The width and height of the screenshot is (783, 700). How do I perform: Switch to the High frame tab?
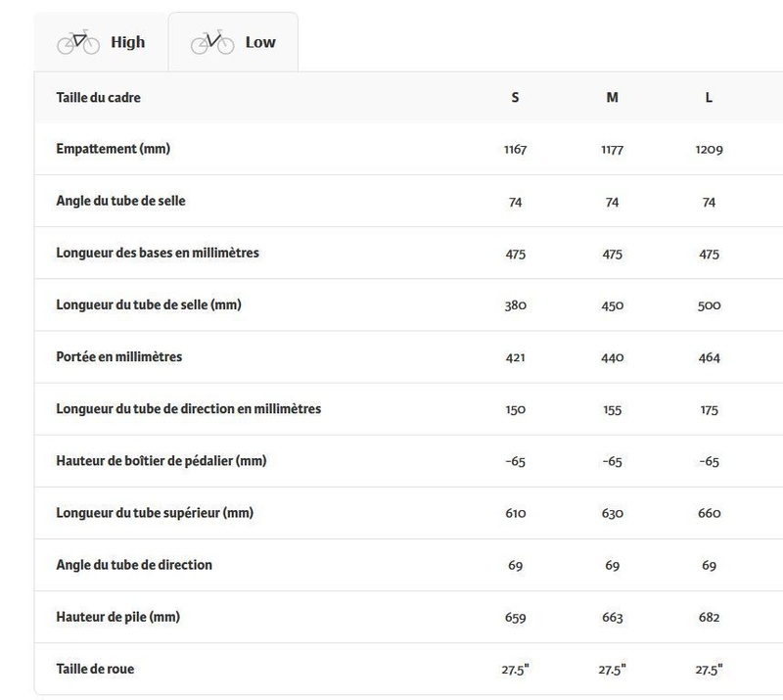point(127,42)
